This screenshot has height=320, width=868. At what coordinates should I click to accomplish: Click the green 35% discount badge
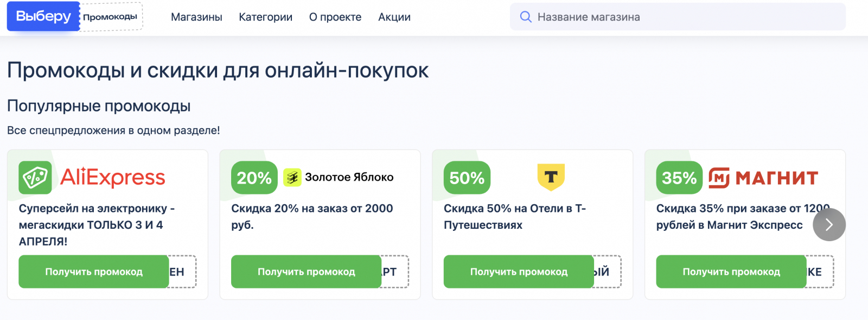[x=679, y=178]
